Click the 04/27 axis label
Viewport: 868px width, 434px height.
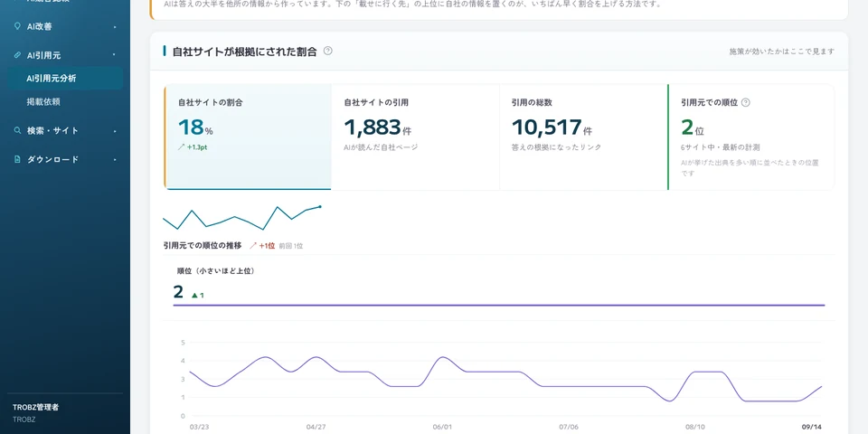click(316, 427)
